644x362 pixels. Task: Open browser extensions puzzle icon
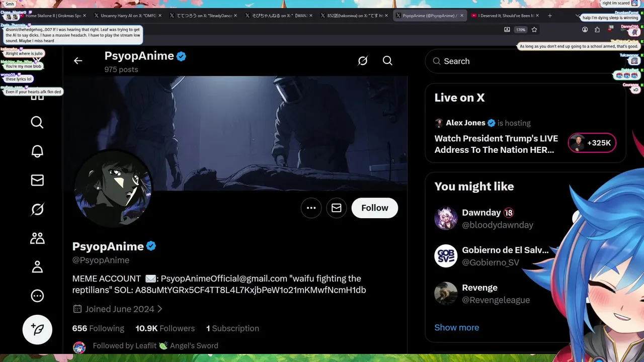tap(597, 30)
